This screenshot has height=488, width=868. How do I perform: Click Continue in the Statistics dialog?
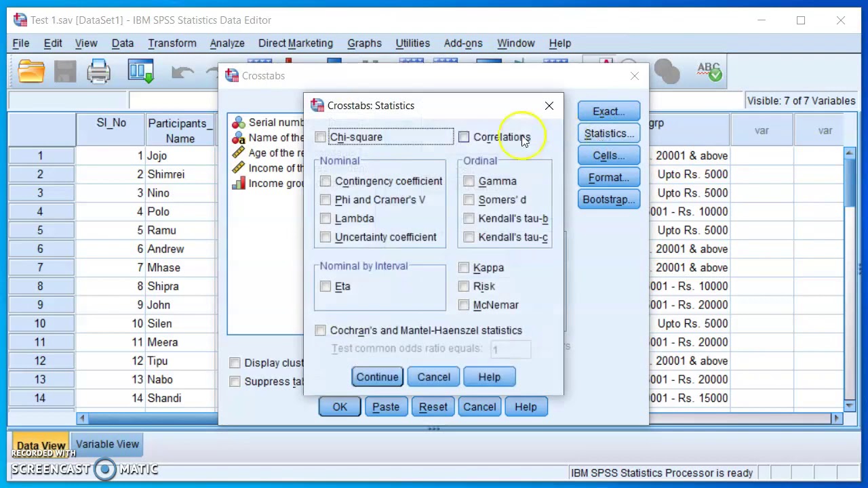pyautogui.click(x=378, y=377)
